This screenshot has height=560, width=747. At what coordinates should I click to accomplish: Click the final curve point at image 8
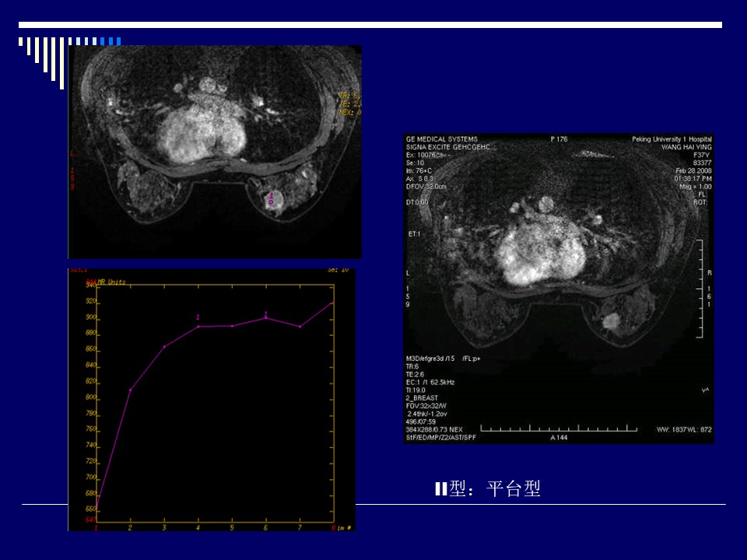coord(332,303)
